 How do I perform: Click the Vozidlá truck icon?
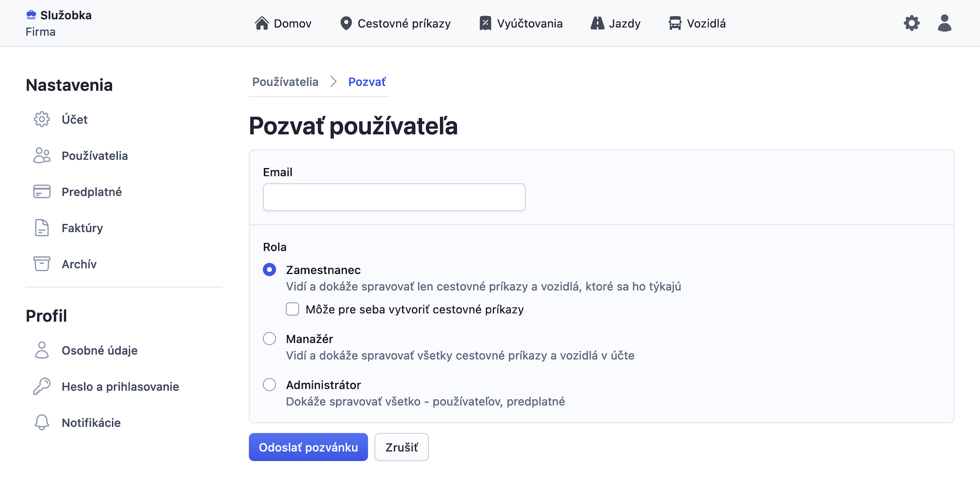click(x=676, y=23)
